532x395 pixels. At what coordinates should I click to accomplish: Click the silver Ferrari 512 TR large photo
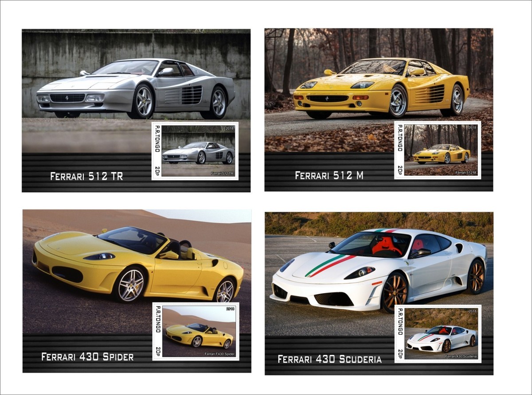click(136, 91)
